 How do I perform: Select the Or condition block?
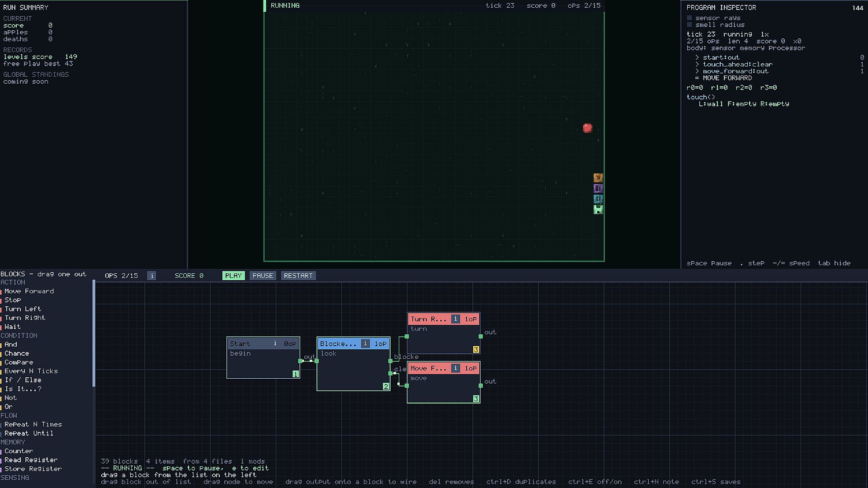coord(9,407)
